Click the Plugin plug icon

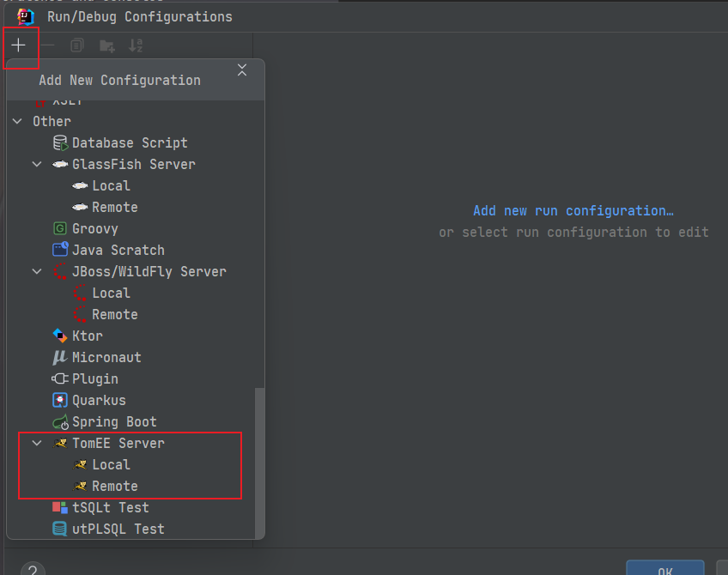point(60,378)
